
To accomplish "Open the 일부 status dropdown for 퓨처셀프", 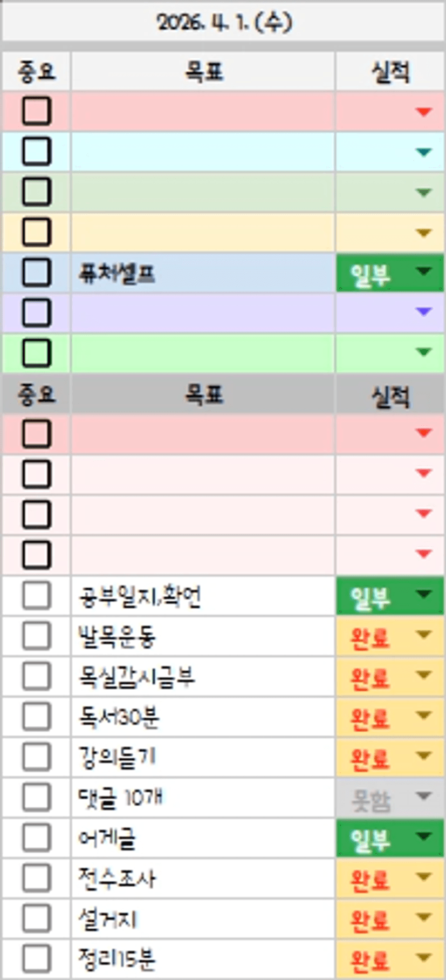I will pos(424,271).
